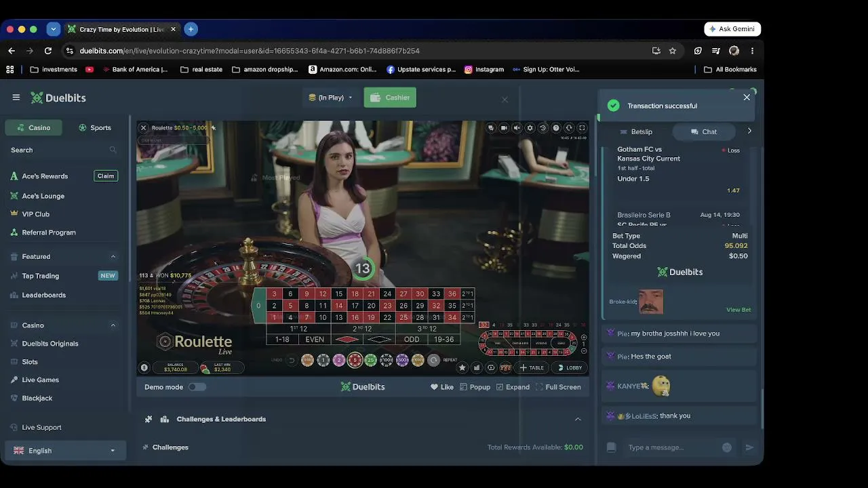
Task: Place a bet on EVEN
Action: 315,340
